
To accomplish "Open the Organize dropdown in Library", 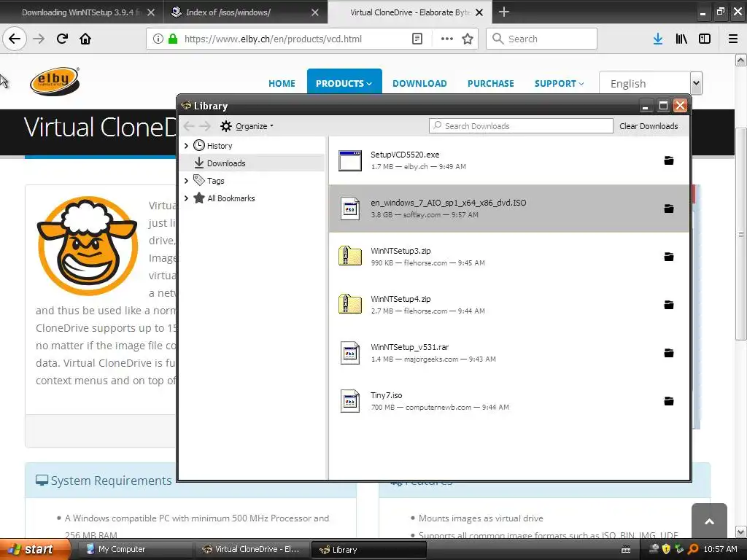I will [247, 126].
